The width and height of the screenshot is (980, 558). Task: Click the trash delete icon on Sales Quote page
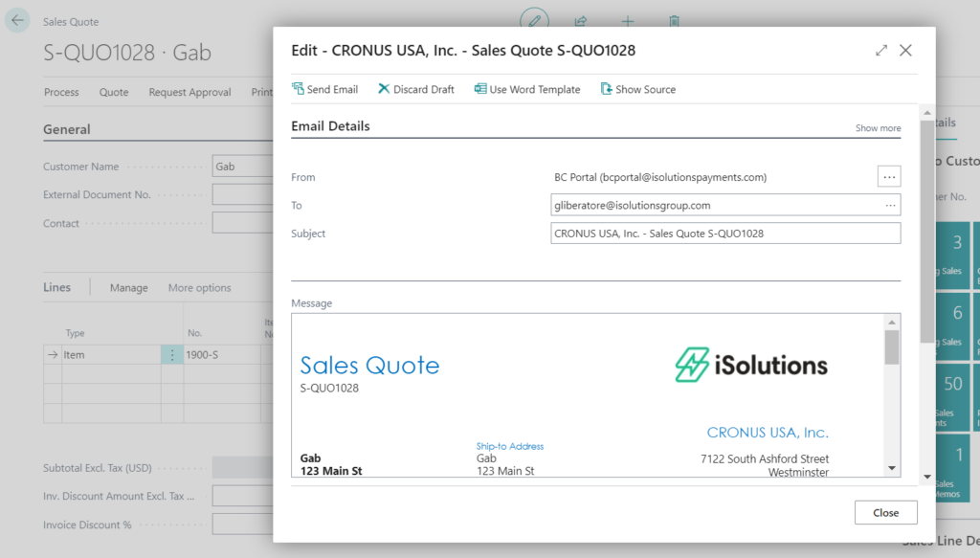(674, 21)
